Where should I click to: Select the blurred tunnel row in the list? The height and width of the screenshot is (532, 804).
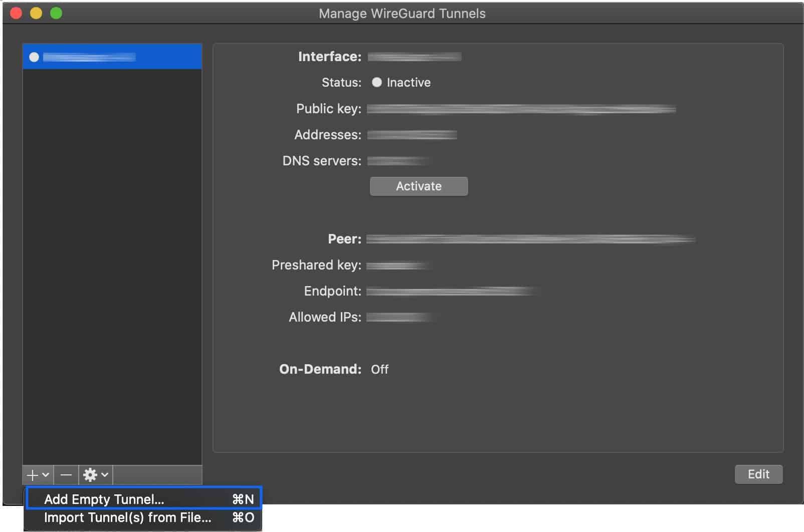tap(112, 57)
